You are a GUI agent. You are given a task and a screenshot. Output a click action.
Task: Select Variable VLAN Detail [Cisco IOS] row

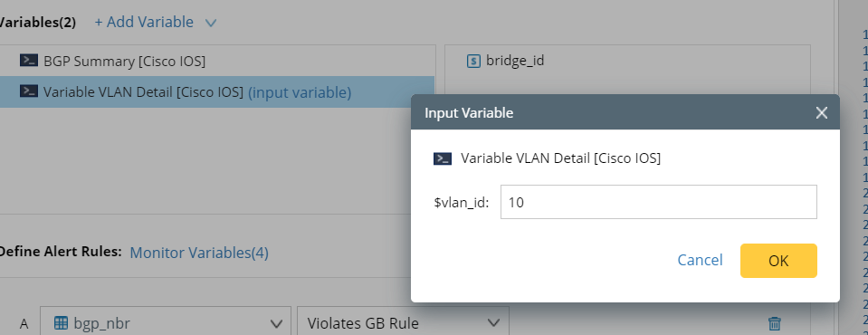coord(217,92)
